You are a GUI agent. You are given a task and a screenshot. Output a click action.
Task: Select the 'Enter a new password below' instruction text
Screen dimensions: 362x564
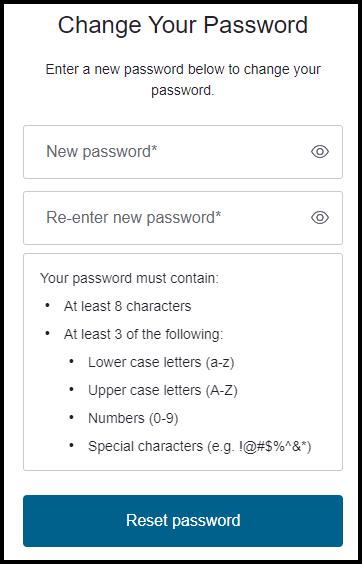coord(183,79)
